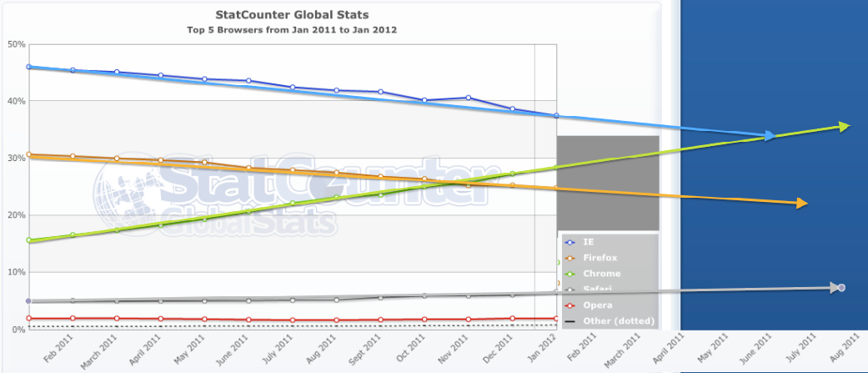The image size is (868, 373).
Task: Click the Opera legend marker icon
Action: [x=569, y=305]
